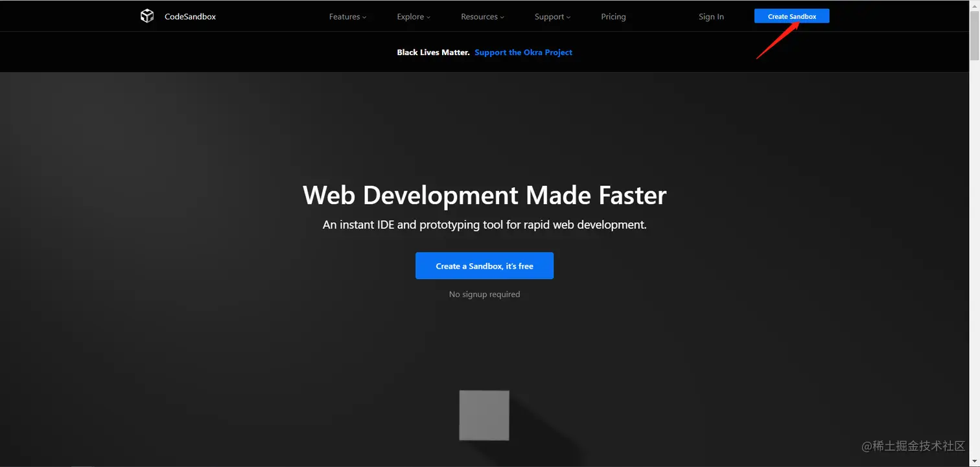Open the Support the Okra Project link
Viewport: 980px width, 467px height.
pyautogui.click(x=523, y=52)
